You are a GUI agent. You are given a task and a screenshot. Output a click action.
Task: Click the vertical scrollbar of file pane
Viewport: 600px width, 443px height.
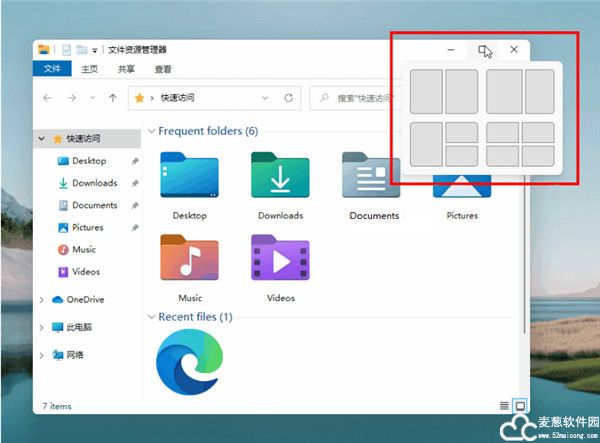click(525, 254)
